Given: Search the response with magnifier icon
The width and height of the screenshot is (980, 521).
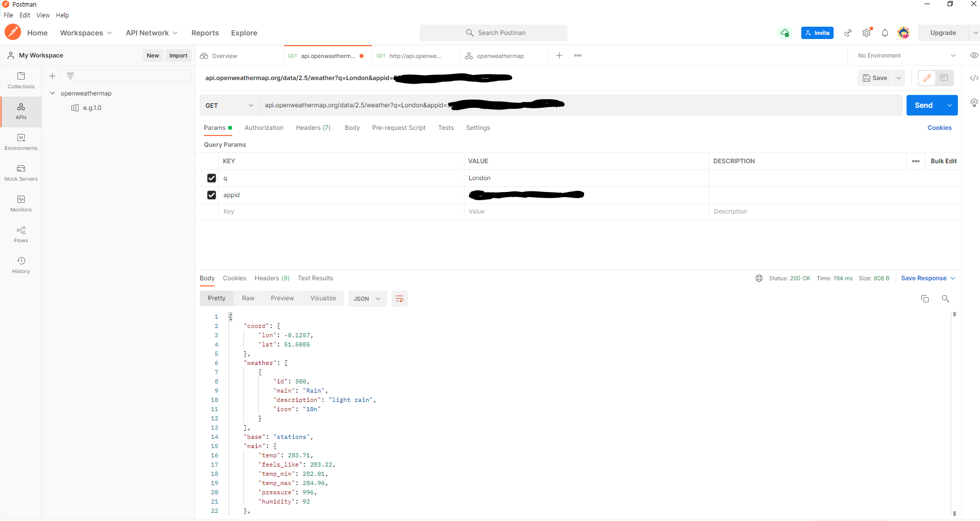Looking at the screenshot, I should [946, 299].
